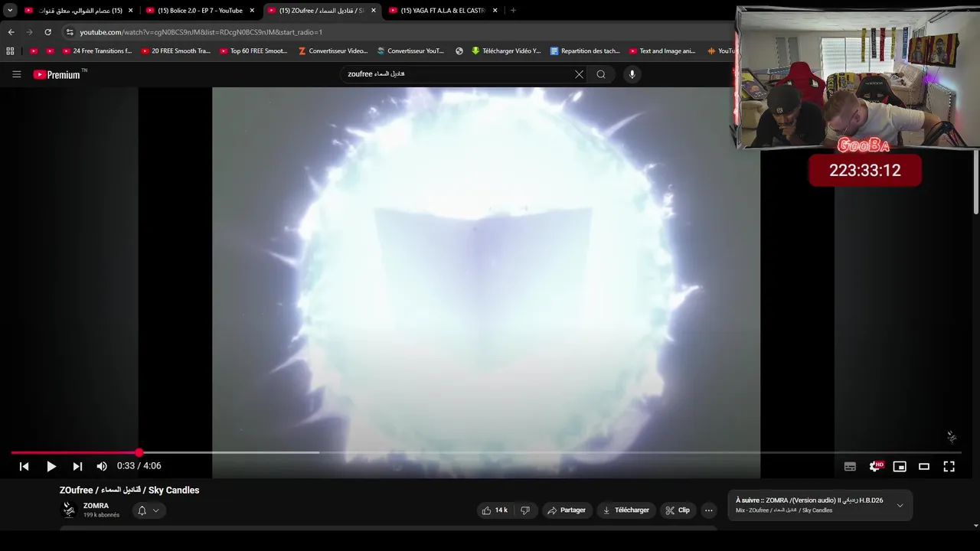Seek in the video progress bar
The height and width of the screenshot is (551, 980).
pyautogui.click(x=486, y=452)
